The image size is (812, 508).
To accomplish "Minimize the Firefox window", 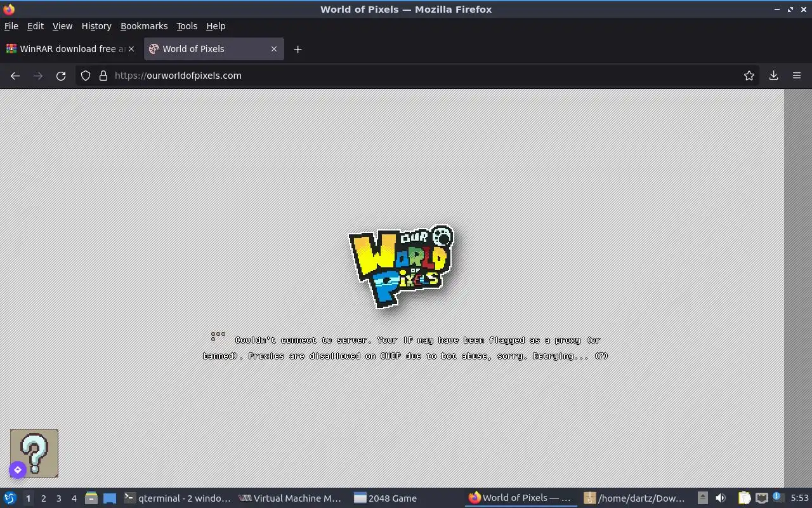I will [777, 10].
